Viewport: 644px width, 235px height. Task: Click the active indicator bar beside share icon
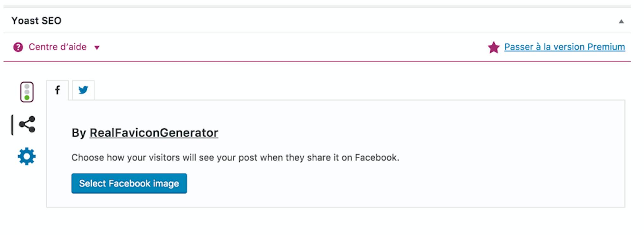pos(12,125)
